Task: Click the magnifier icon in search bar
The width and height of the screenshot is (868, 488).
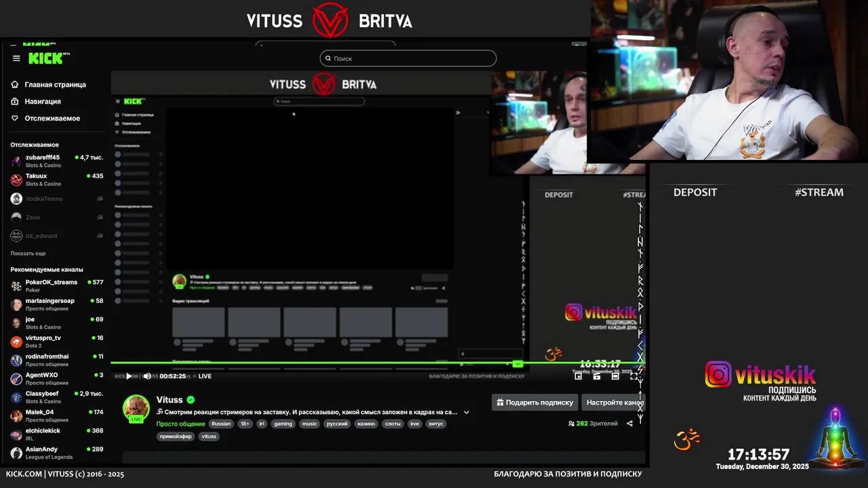Action: coord(328,58)
